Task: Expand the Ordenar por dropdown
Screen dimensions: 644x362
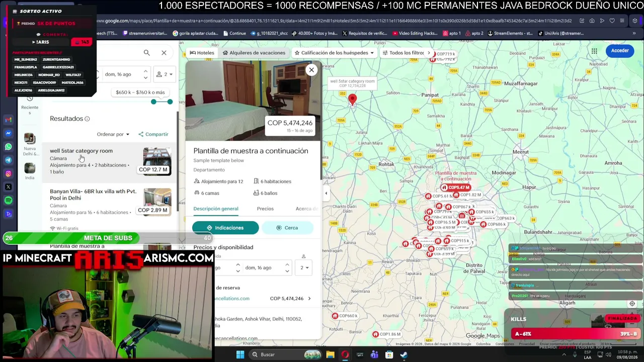Action: 113,134
